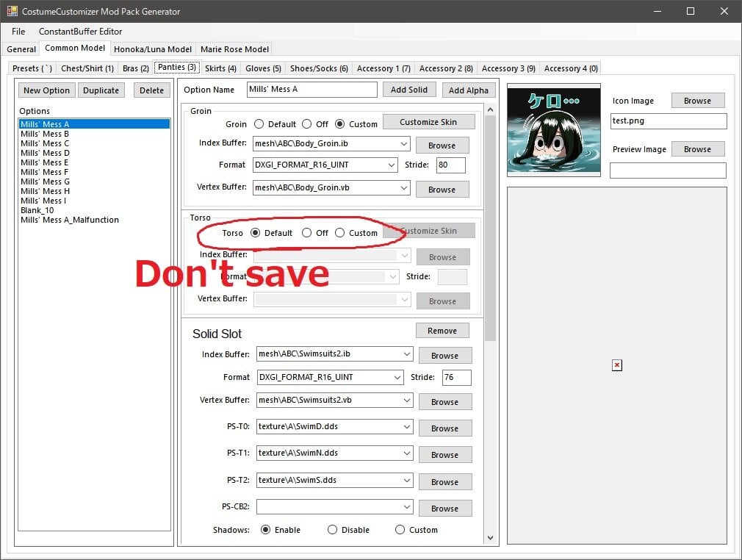Open Groin Format dropdown
742x560 pixels.
392,165
